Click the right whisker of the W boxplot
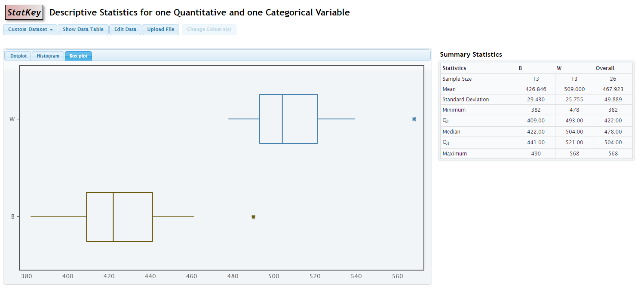 pos(335,119)
